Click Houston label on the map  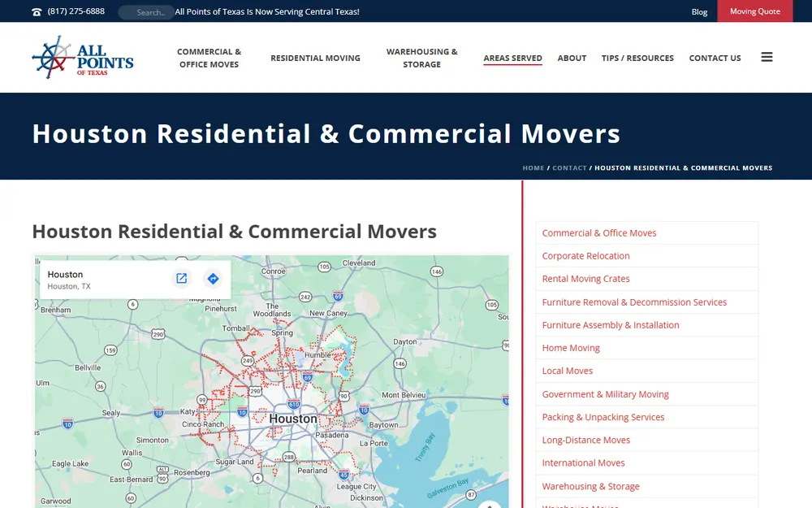coord(292,419)
